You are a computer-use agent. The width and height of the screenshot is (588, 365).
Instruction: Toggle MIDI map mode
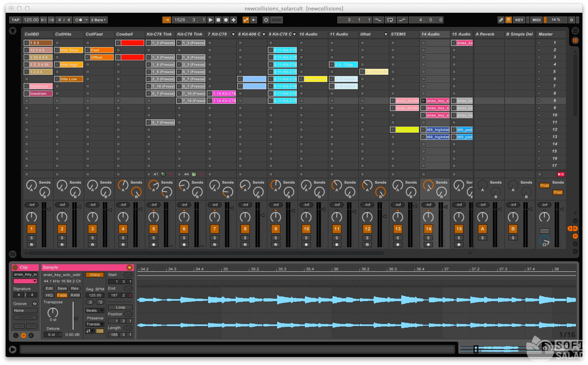click(x=537, y=20)
